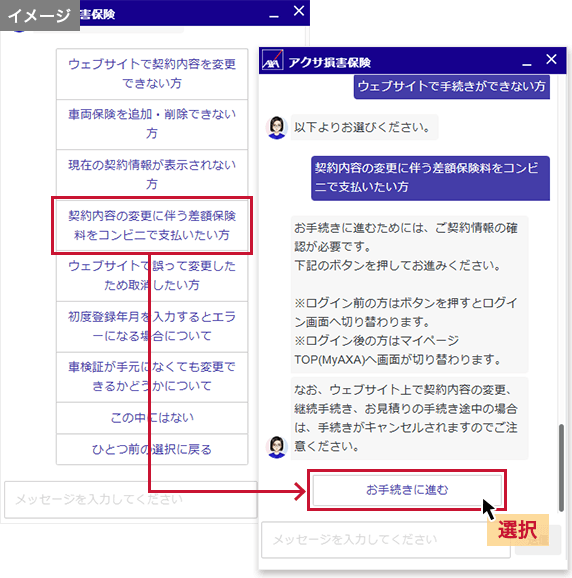This screenshot has width=572, height=578.
Task: Pick '契約内容の変更に伴う差額保険料をコンビニで支払いたい方' in option list
Action: (x=152, y=225)
